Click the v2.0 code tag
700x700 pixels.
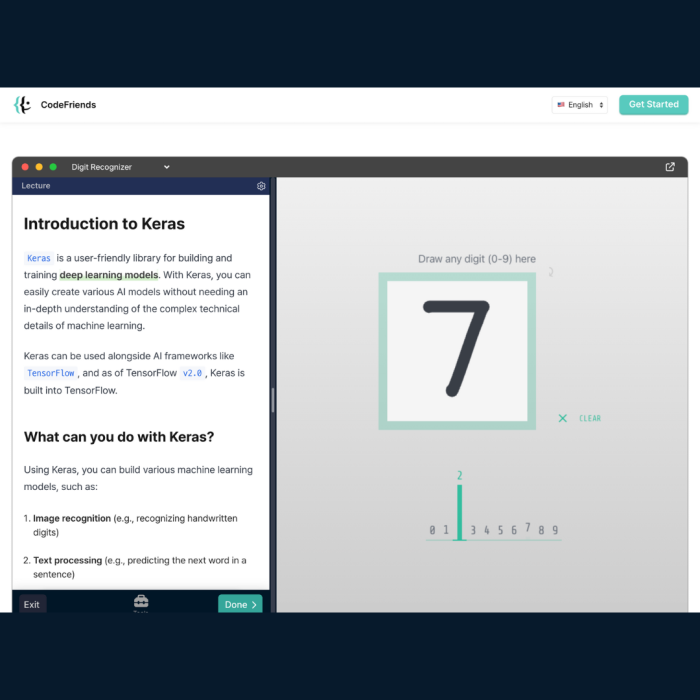coord(192,373)
